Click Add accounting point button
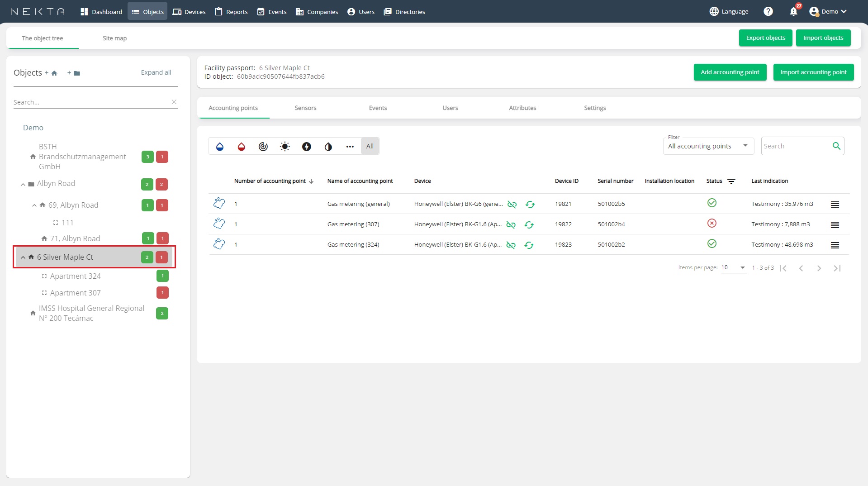The width and height of the screenshot is (868, 486). coord(730,72)
